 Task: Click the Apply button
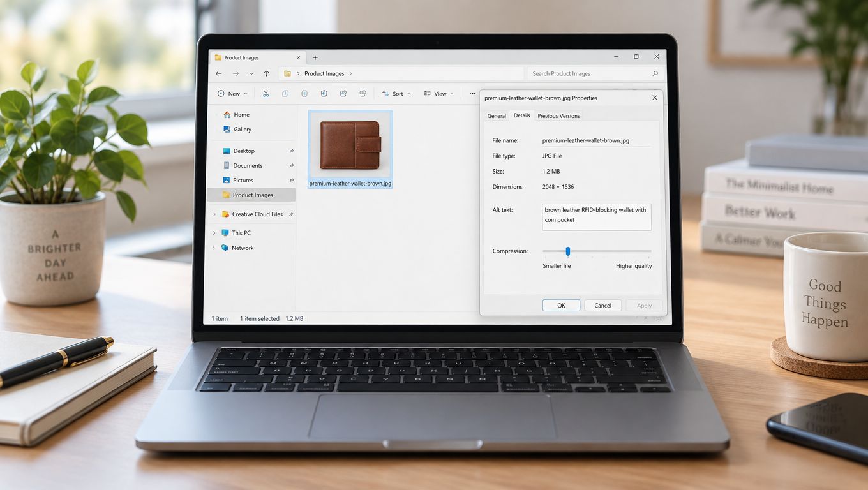(x=644, y=306)
